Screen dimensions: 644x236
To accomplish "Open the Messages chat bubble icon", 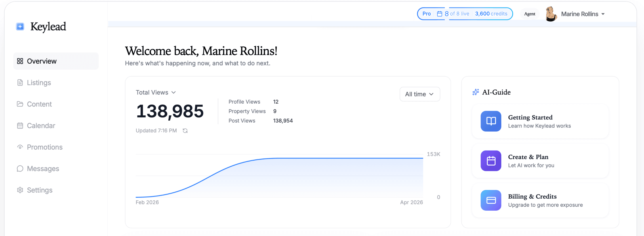I will click(x=20, y=169).
